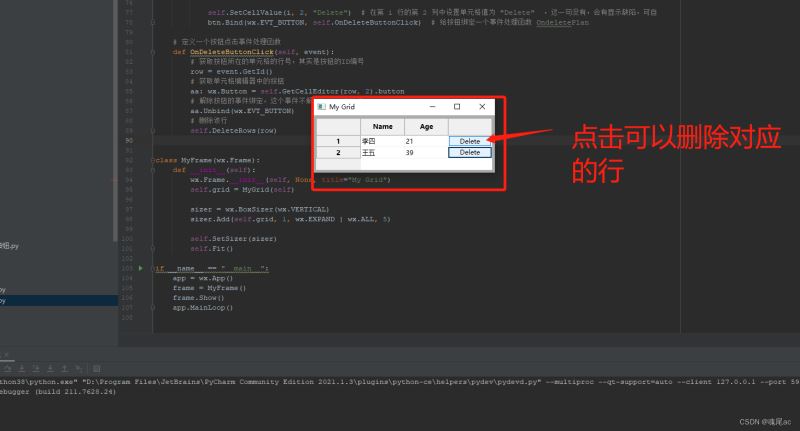This screenshot has width=800, height=431.
Task: Click the My Grid window title icon
Action: point(321,107)
